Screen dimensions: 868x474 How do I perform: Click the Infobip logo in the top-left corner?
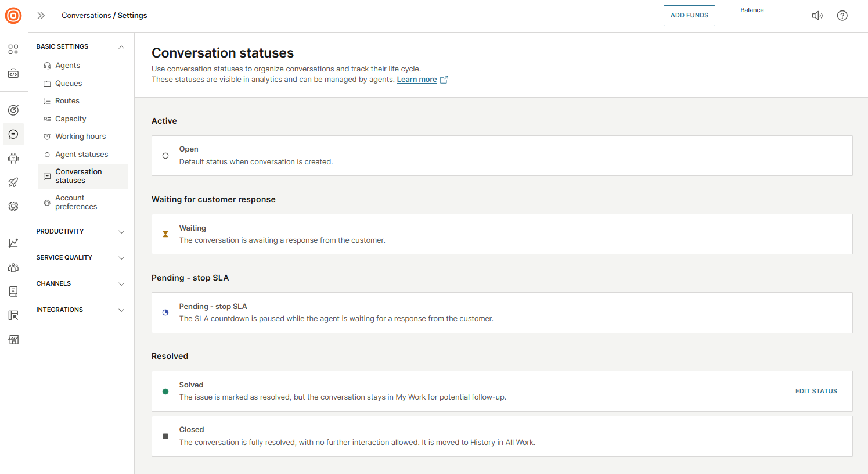point(13,16)
